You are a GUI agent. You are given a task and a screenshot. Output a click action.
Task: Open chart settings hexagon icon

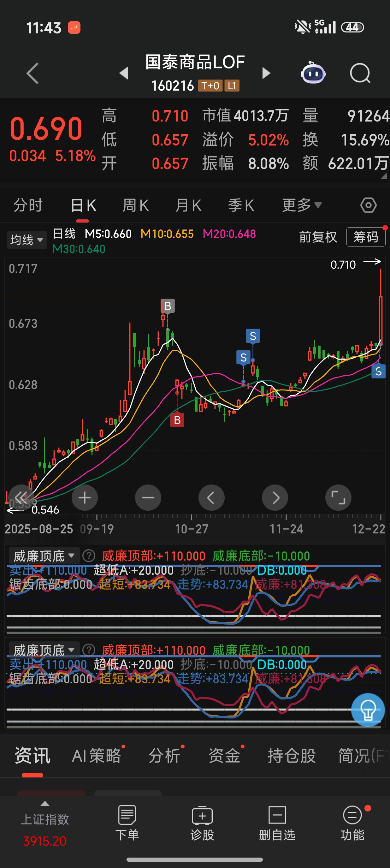pyautogui.click(x=368, y=205)
